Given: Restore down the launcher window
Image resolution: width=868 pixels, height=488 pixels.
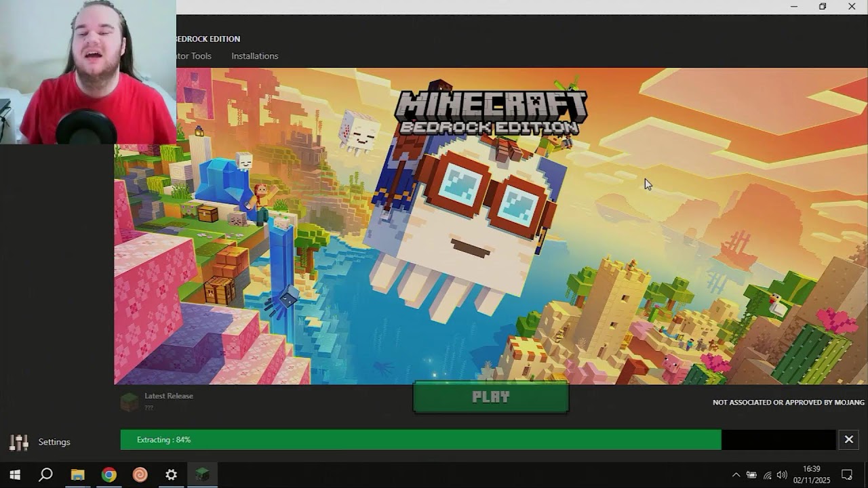Looking at the screenshot, I should click(823, 7).
